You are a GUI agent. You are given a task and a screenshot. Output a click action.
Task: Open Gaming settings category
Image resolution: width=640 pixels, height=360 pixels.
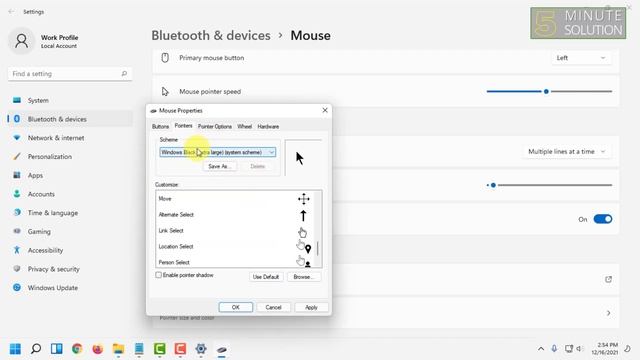click(x=39, y=231)
